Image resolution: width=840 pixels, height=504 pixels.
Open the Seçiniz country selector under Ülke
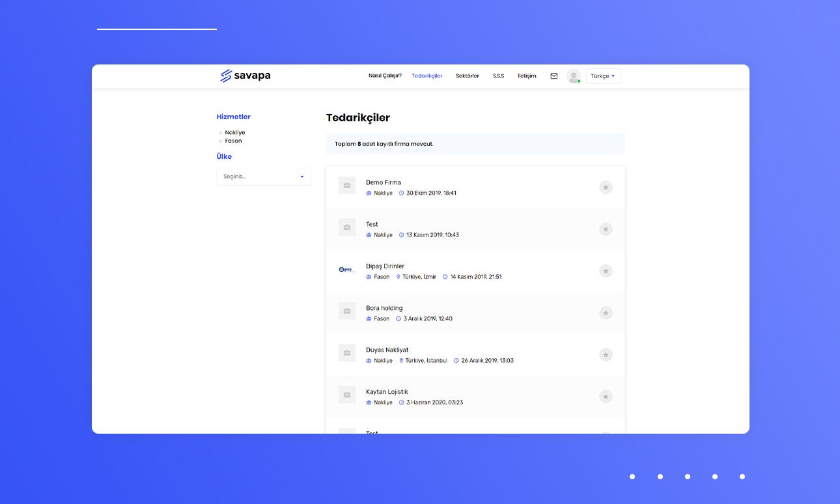263,176
